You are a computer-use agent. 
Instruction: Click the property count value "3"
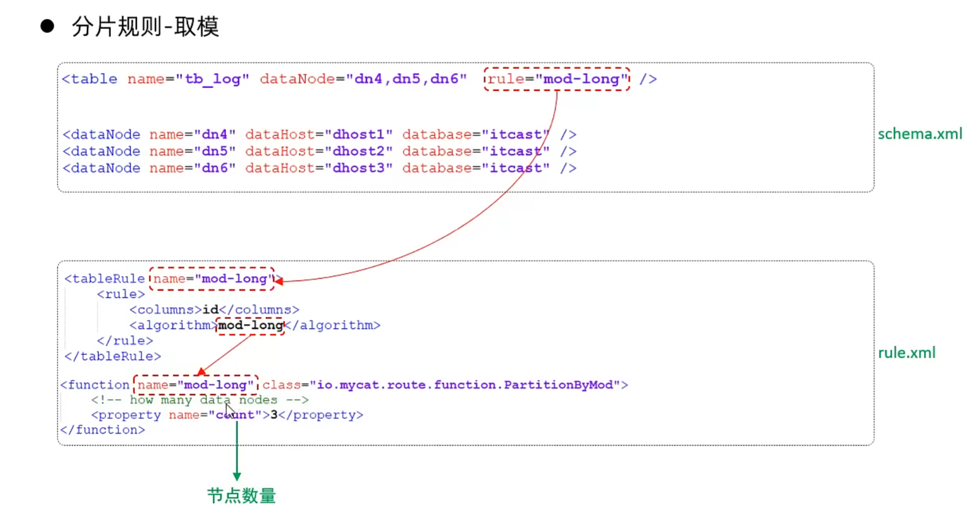pos(274,414)
